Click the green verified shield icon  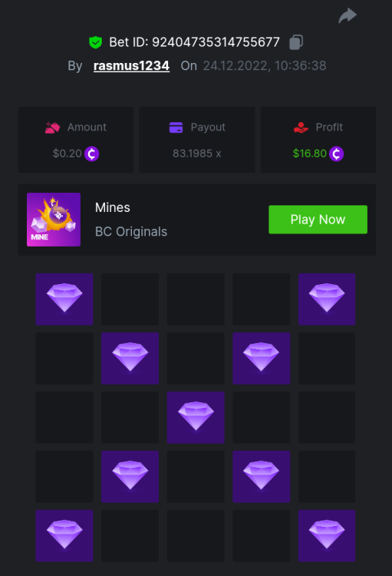point(95,42)
